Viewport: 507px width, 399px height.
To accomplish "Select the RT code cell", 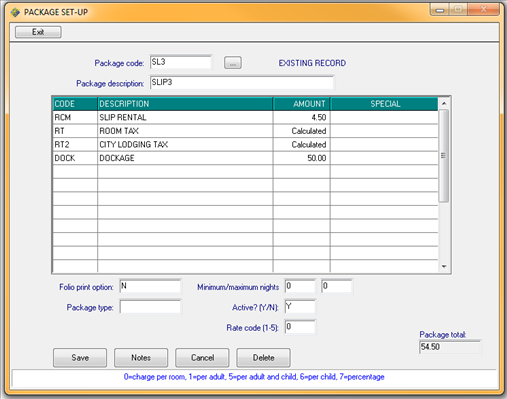I will (x=75, y=131).
